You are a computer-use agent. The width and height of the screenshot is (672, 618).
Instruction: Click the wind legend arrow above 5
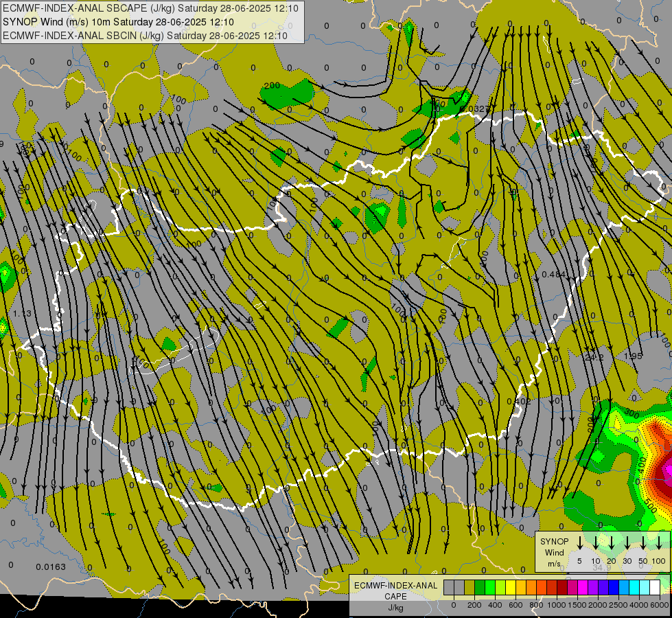tap(580, 542)
